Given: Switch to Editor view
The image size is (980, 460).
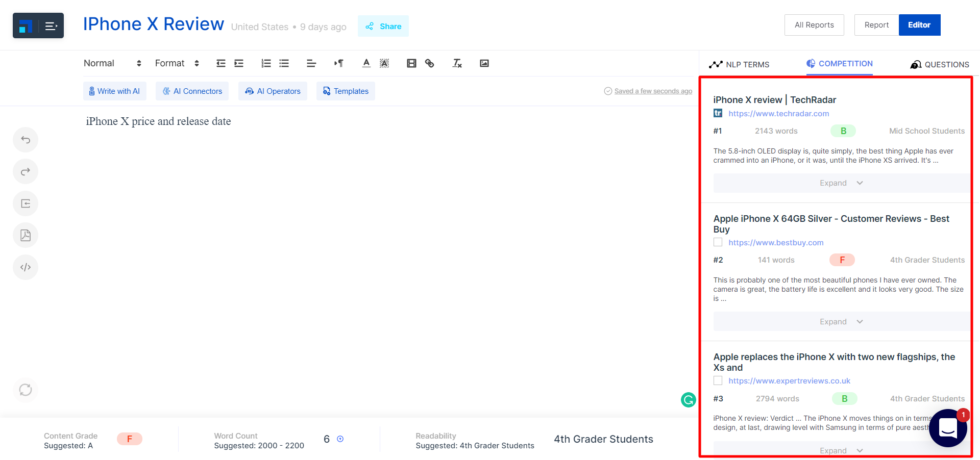Looking at the screenshot, I should point(919,25).
